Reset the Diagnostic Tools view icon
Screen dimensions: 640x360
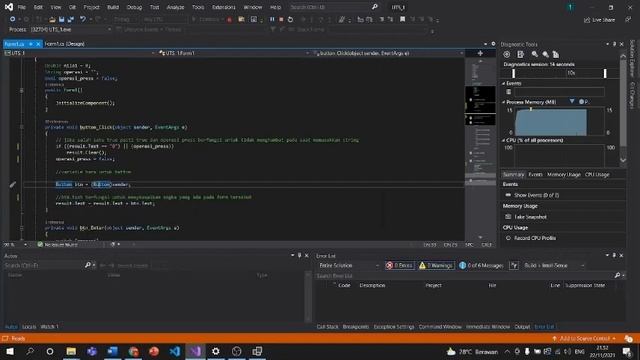click(x=556, y=54)
